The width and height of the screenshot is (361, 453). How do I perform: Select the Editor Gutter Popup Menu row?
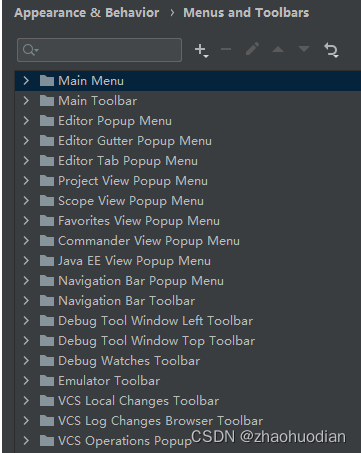pos(188,141)
